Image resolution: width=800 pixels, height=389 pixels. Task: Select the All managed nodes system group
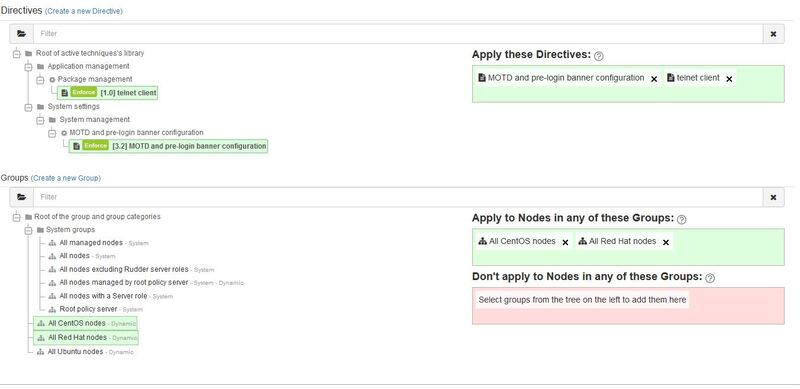91,243
